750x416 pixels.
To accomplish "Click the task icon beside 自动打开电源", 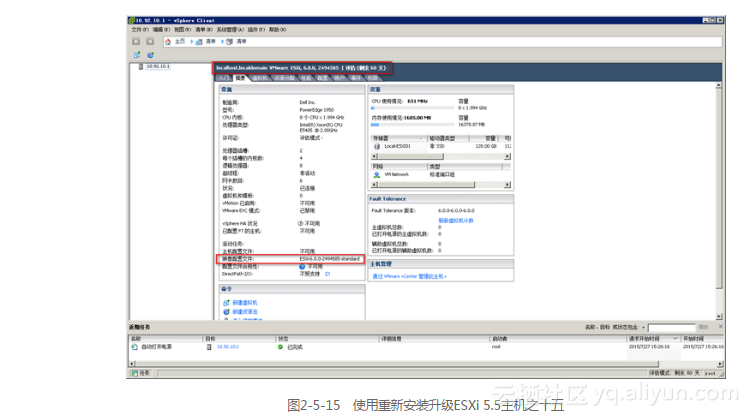I will point(134,347).
